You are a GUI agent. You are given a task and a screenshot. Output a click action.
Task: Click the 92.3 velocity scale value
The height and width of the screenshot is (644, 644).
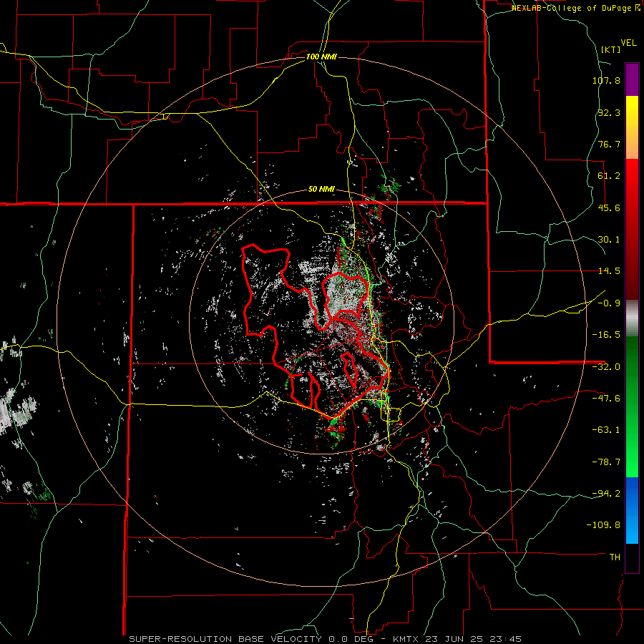pyautogui.click(x=609, y=112)
